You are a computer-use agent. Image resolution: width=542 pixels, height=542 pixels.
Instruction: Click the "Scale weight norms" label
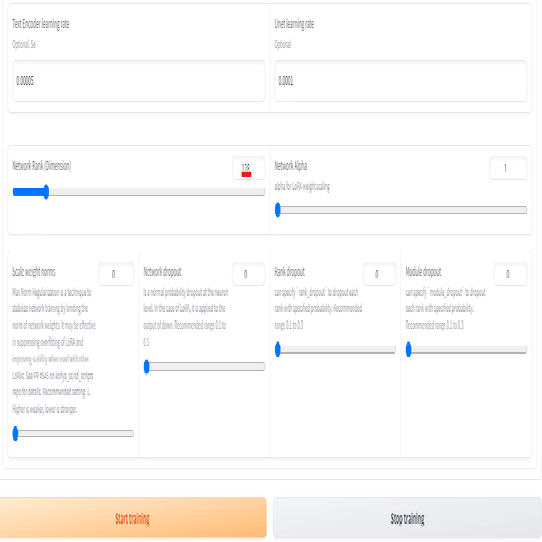coord(34,272)
